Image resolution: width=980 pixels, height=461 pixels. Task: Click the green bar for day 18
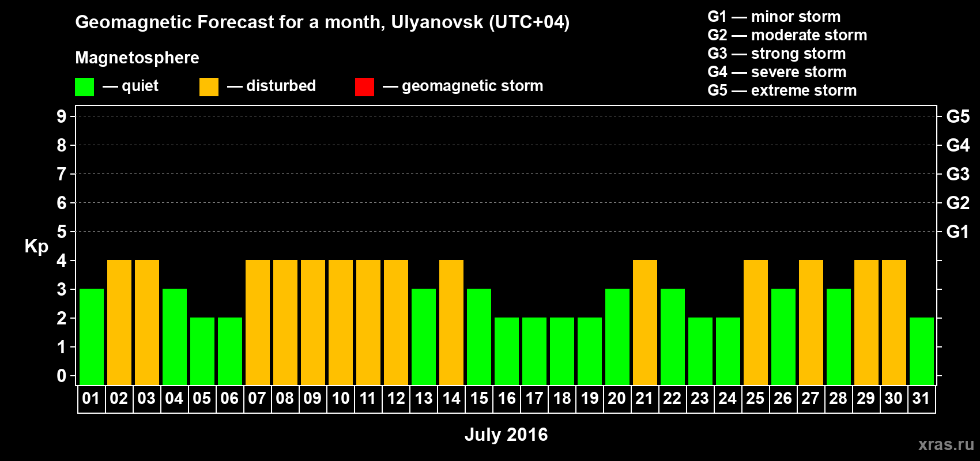click(562, 352)
